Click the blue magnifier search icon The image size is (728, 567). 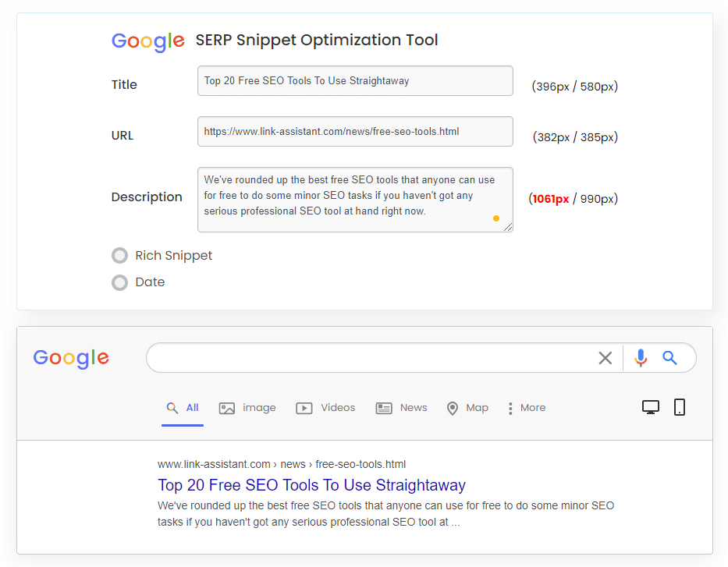coord(669,358)
